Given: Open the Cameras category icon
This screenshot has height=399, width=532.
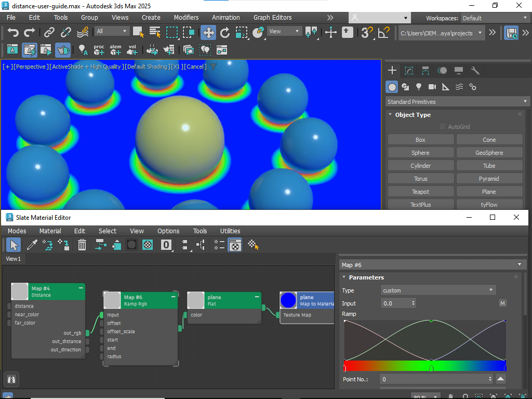Looking at the screenshot, I should [432, 87].
